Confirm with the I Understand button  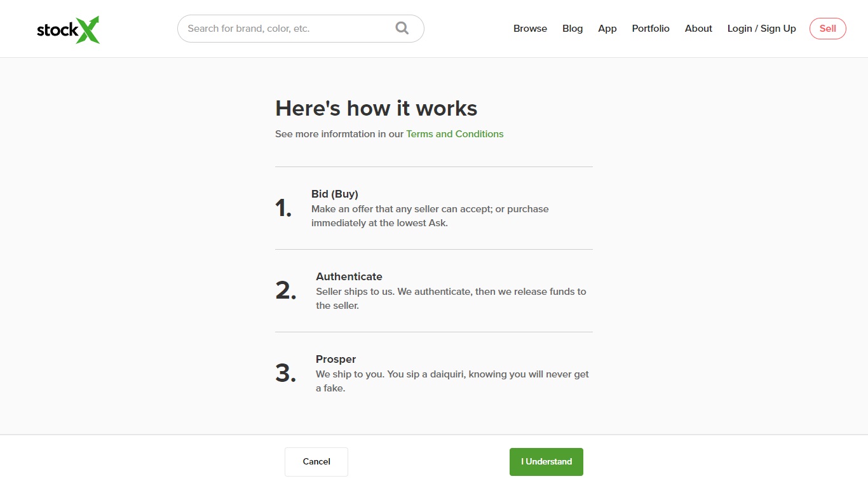tap(546, 462)
